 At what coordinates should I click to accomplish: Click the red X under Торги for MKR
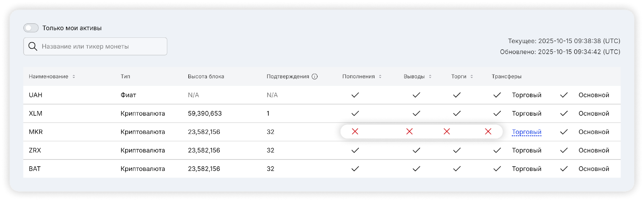[x=447, y=132]
